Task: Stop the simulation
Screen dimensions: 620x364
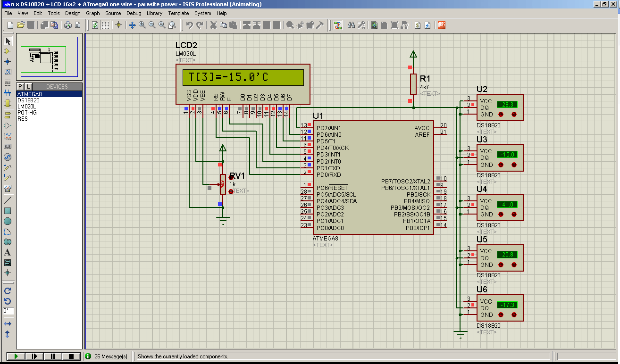Action: [71, 356]
